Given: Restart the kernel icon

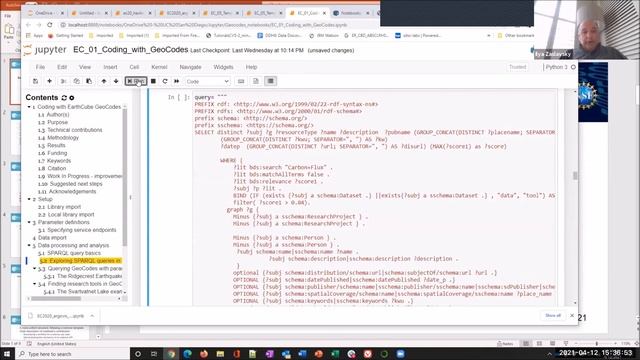Looking at the screenshot, I should [x=165, y=81].
